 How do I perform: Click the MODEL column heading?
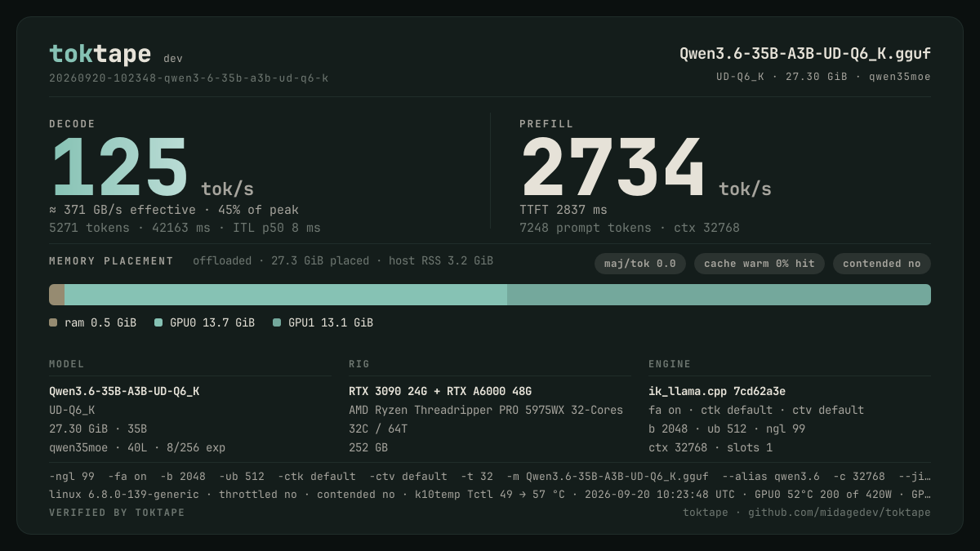(x=67, y=364)
